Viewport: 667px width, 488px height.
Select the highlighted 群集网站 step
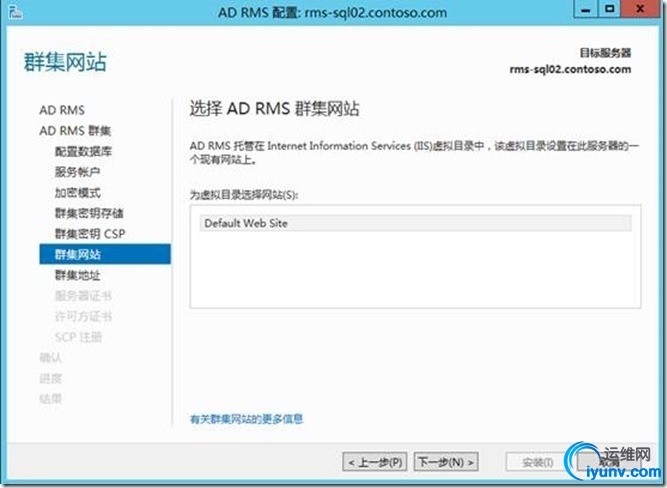pyautogui.click(x=105, y=254)
